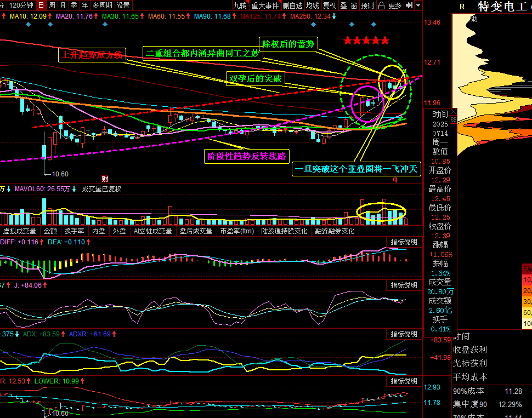Click the yellow 60 cost legend swatch

click(x=527, y=312)
